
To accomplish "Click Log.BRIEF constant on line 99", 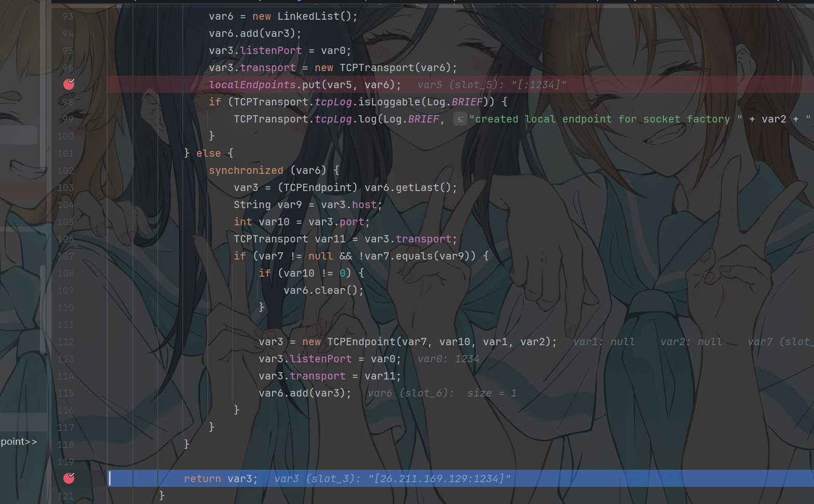I will (x=411, y=119).
